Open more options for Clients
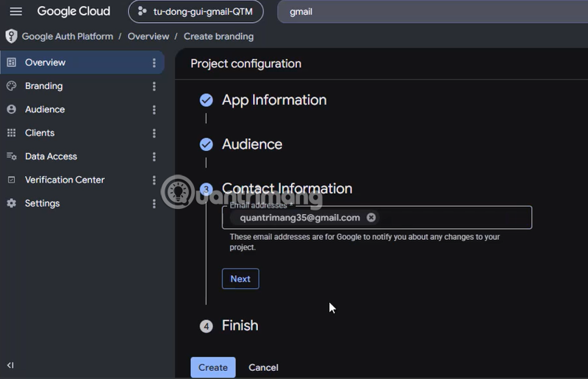Viewport: 588px width, 379px height. tap(154, 133)
